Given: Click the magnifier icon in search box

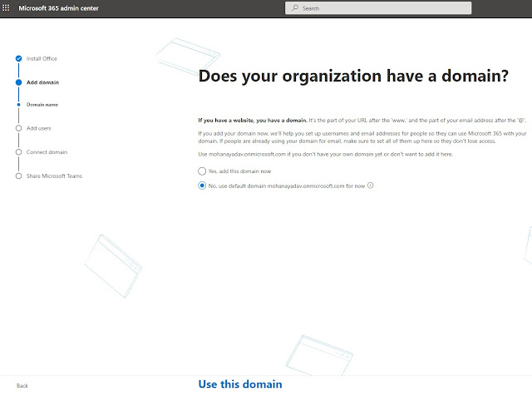Looking at the screenshot, I should 295,7.
